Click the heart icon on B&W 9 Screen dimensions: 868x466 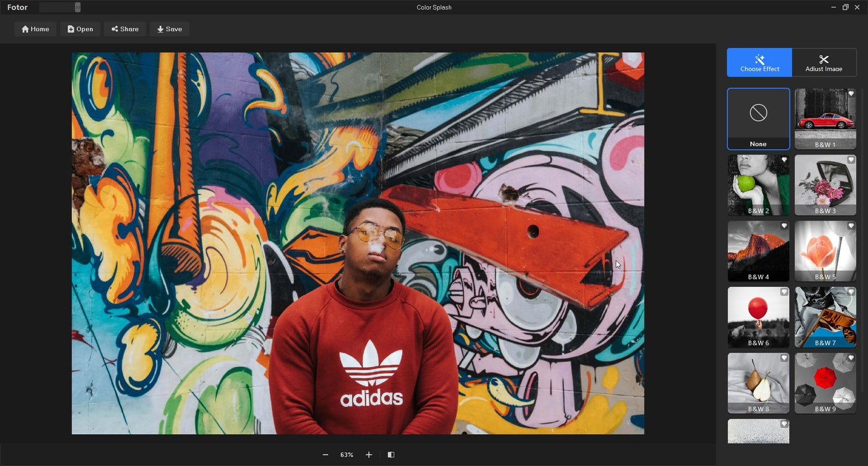(x=851, y=358)
